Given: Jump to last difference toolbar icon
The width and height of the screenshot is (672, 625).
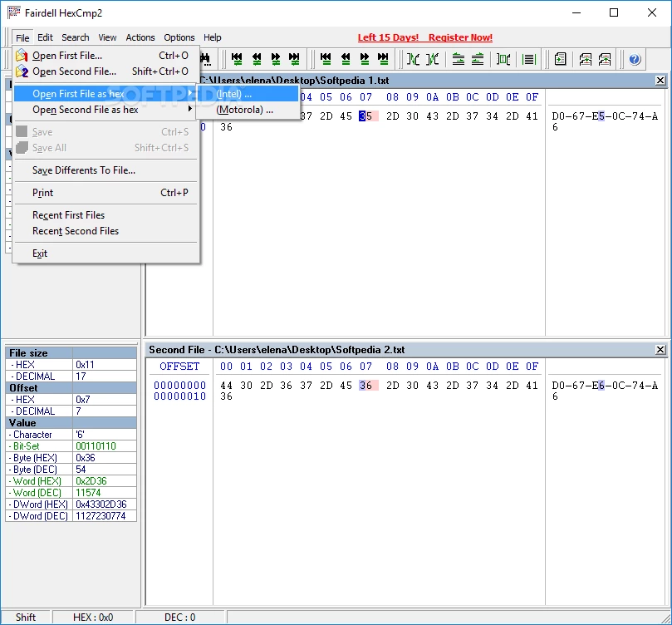Looking at the screenshot, I should pos(294,59).
